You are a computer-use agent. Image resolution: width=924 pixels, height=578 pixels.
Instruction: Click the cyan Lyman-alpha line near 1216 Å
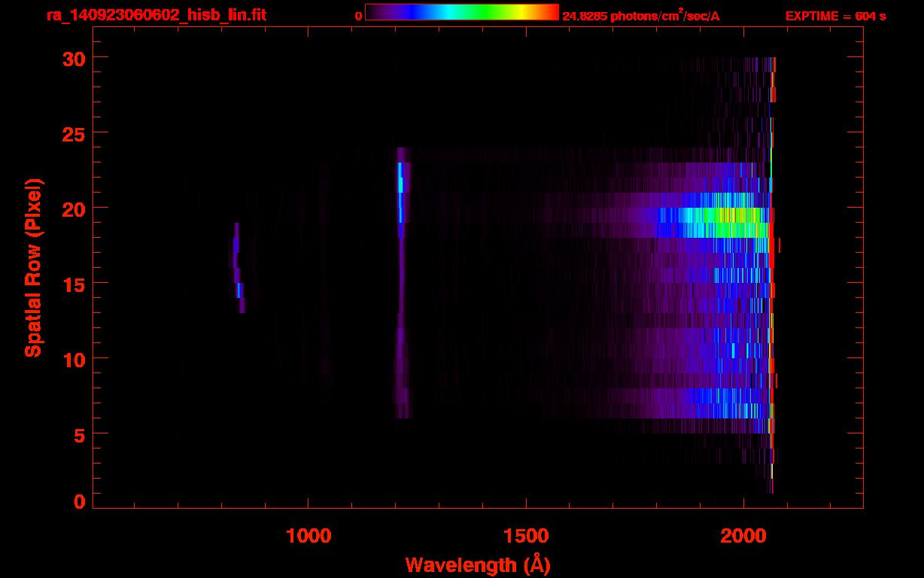click(400, 193)
